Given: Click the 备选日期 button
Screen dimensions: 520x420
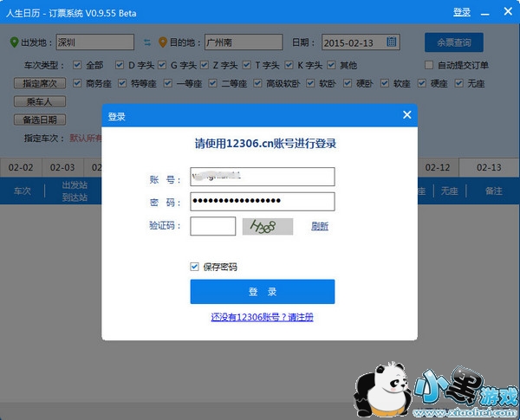Looking at the screenshot, I should point(40,120).
